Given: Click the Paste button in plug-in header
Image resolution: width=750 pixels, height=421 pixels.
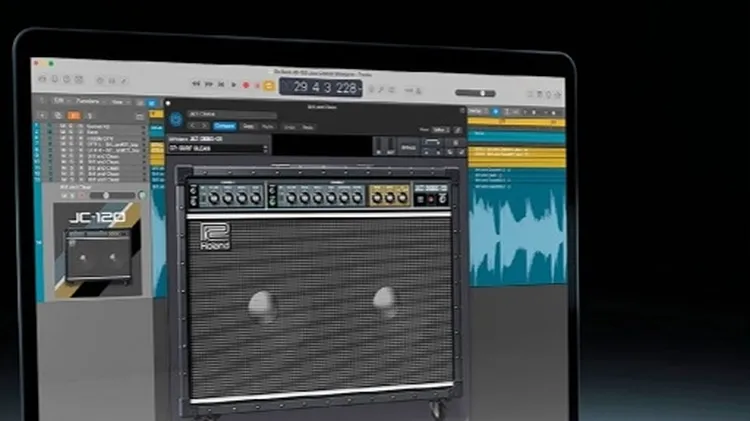Looking at the screenshot, I should tap(268, 127).
